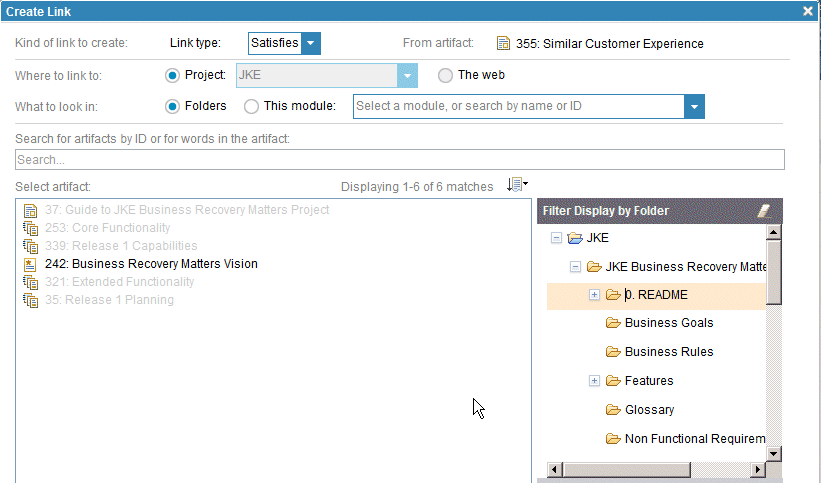Click the clear filter eraser icon in folder header
This screenshot has height=483, width=821.
(764, 211)
